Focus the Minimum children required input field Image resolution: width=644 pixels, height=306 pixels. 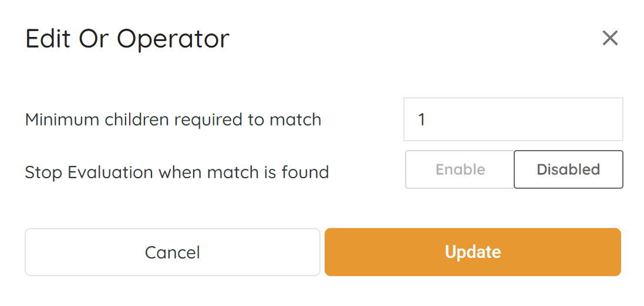click(x=512, y=120)
